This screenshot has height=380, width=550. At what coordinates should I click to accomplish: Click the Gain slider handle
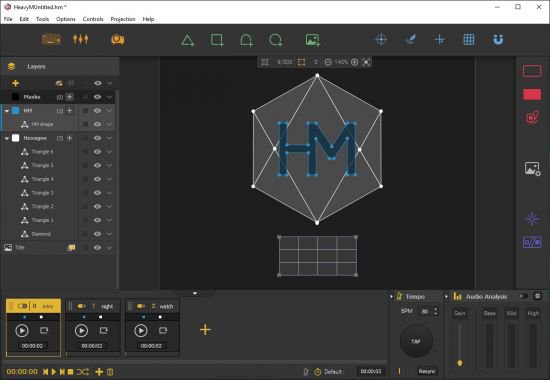(460, 363)
